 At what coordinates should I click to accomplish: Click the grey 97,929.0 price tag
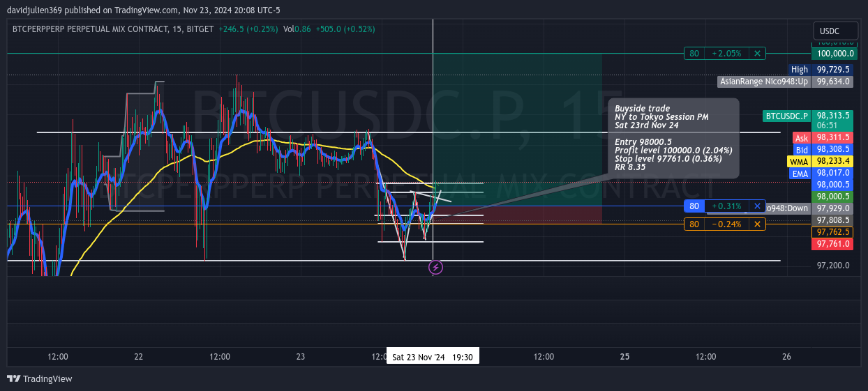833,208
